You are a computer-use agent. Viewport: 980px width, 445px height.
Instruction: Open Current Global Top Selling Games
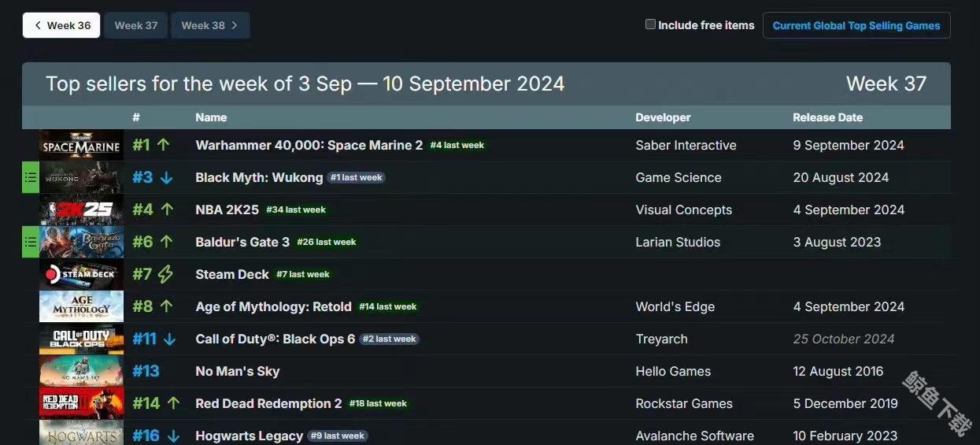point(856,25)
